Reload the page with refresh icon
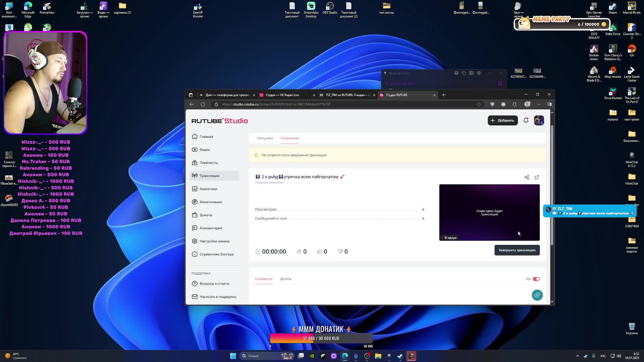Image resolution: width=644 pixels, height=362 pixels. pyautogui.click(x=203, y=104)
